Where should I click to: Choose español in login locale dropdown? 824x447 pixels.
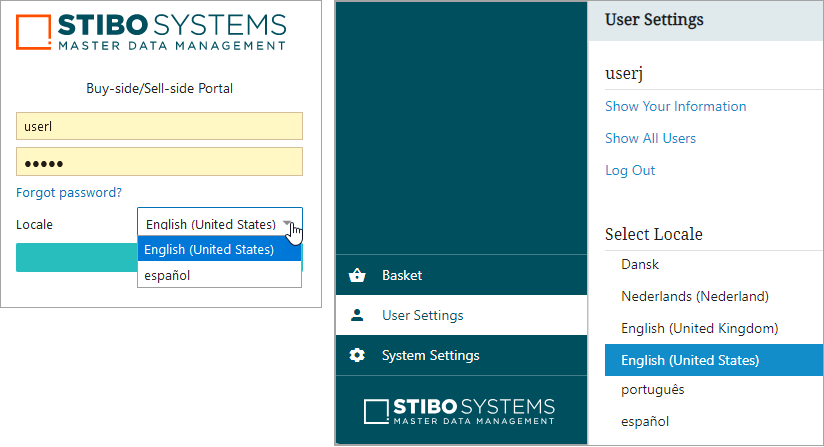tap(167, 275)
